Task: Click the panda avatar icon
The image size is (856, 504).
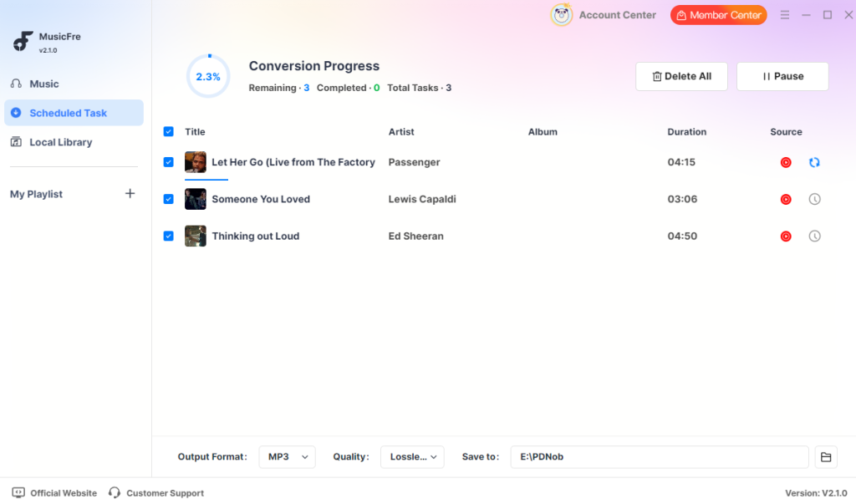Action: click(x=561, y=15)
